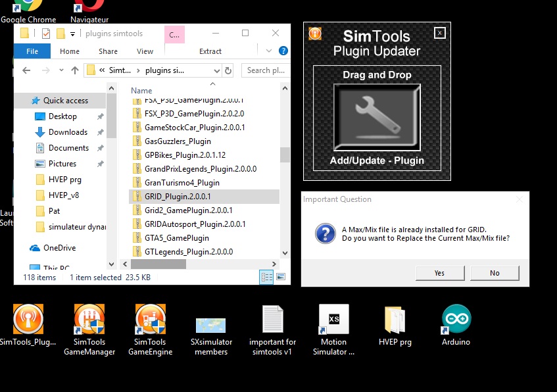Open the recent locations dropdown arrow

click(61, 70)
